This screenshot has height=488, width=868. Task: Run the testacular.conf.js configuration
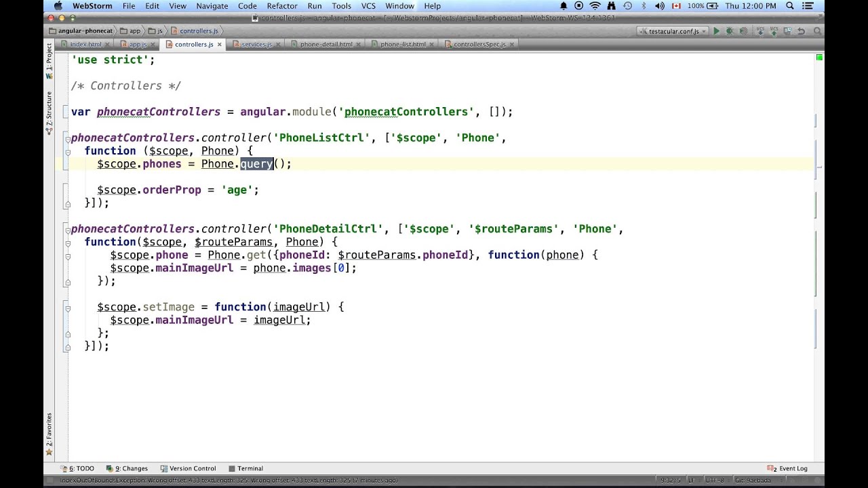click(716, 31)
